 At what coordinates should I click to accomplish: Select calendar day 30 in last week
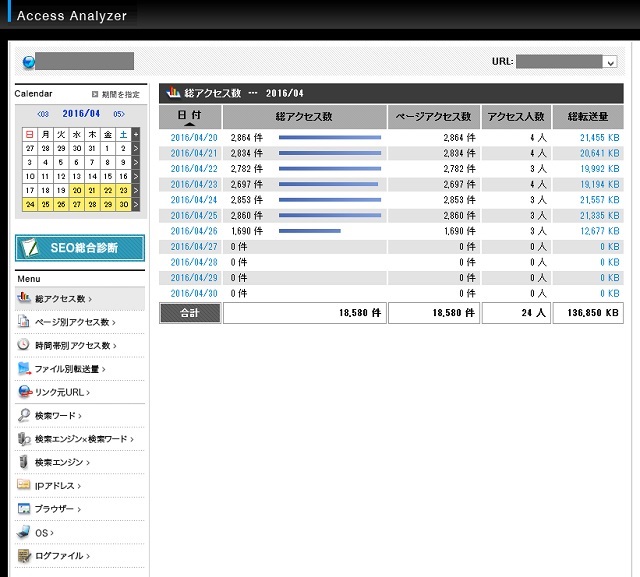coord(124,204)
